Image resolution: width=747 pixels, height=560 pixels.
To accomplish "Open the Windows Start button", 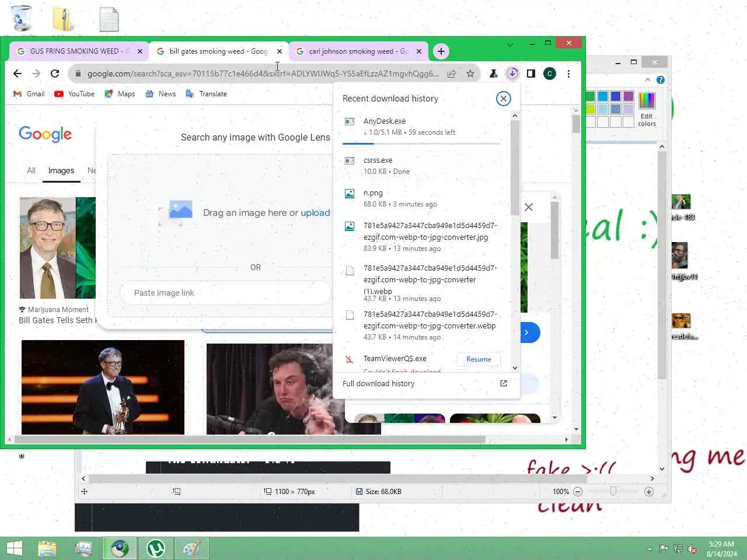I will tap(14, 548).
